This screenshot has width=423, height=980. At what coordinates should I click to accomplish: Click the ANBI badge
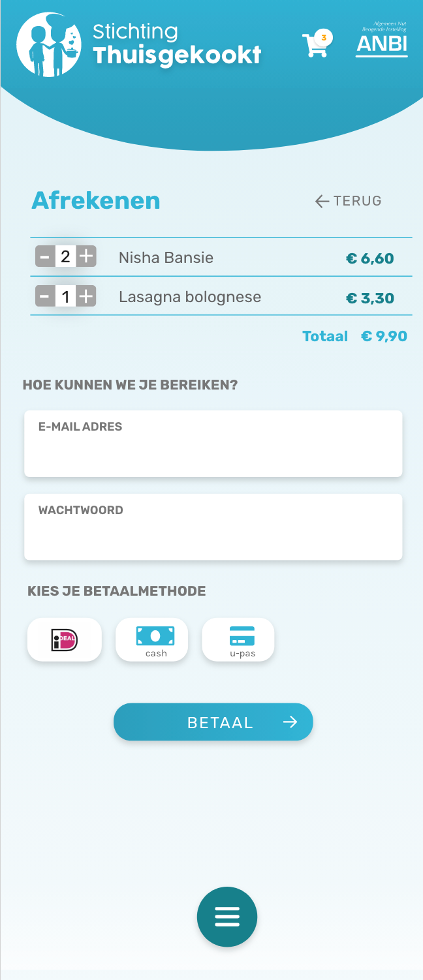(x=382, y=40)
